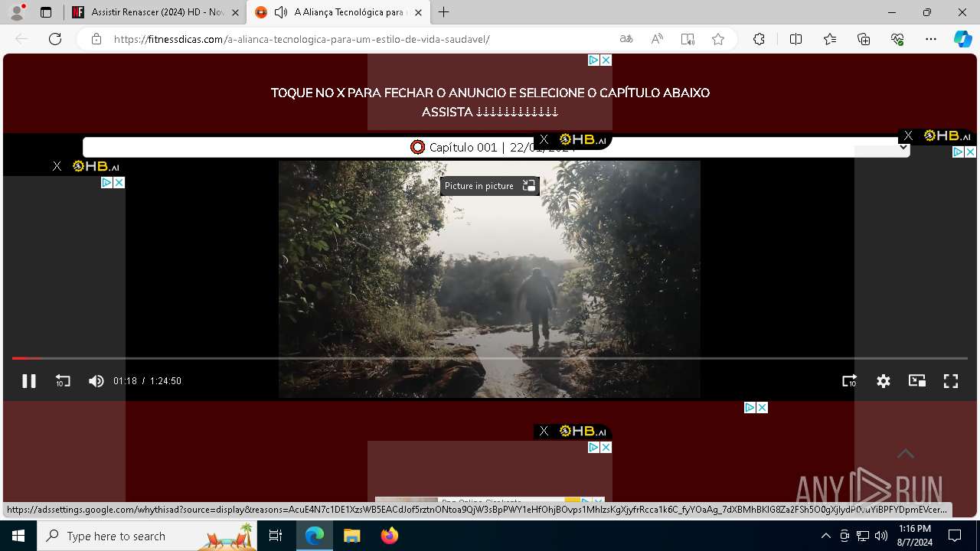This screenshot has height=551, width=980.
Task: Close the HB.ai ad overlapping chapter dropdown
Action: pyautogui.click(x=544, y=139)
